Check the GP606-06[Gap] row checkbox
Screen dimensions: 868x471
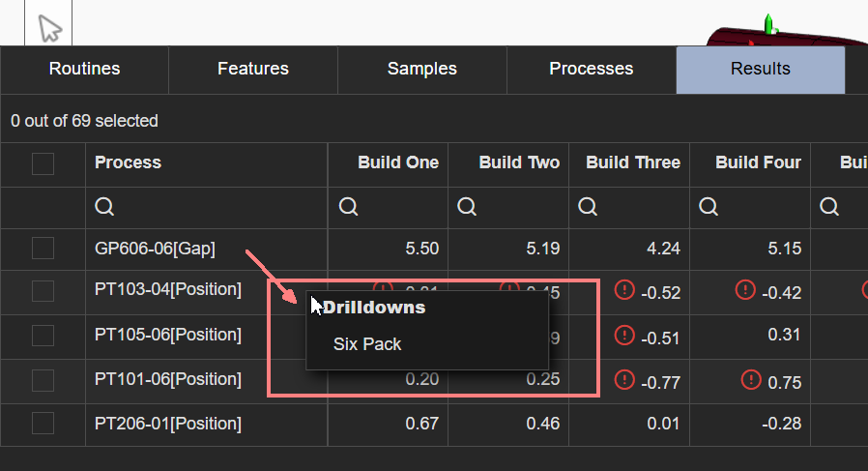point(43,249)
